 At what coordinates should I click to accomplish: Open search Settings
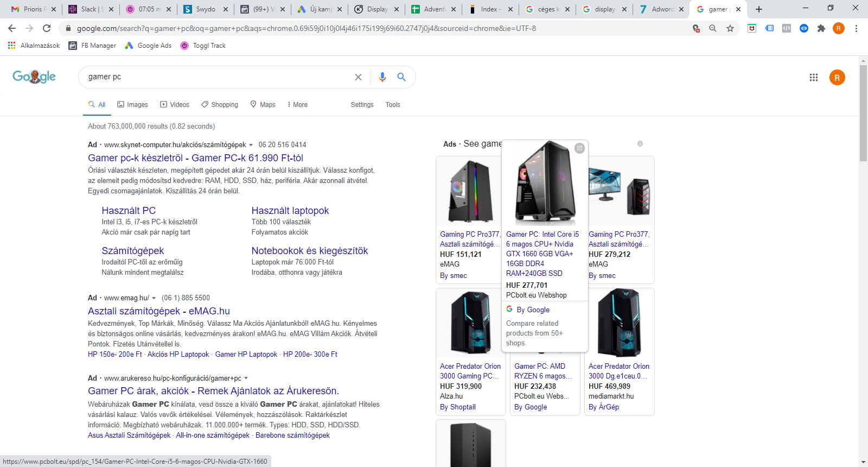pos(362,105)
